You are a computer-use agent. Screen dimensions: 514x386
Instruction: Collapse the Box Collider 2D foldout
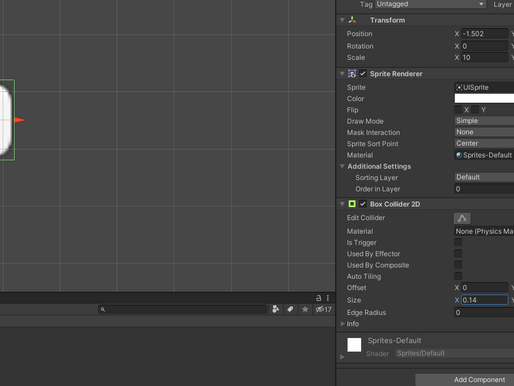pos(342,204)
